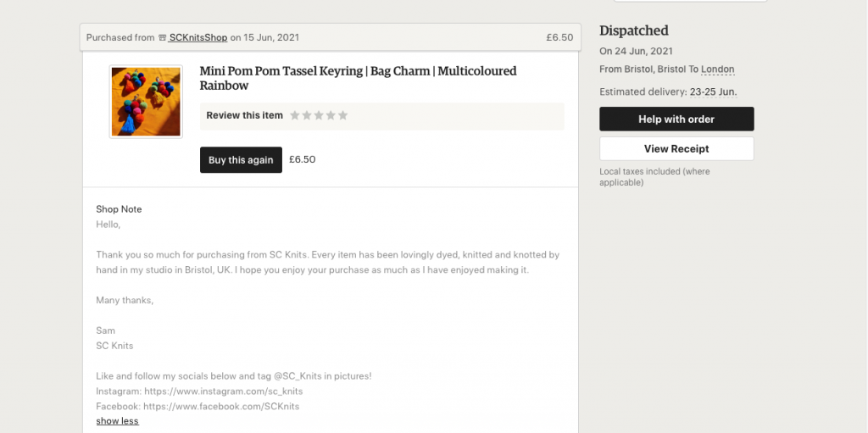Rate the item two stars
Image resolution: width=868 pixels, height=433 pixels.
[307, 115]
